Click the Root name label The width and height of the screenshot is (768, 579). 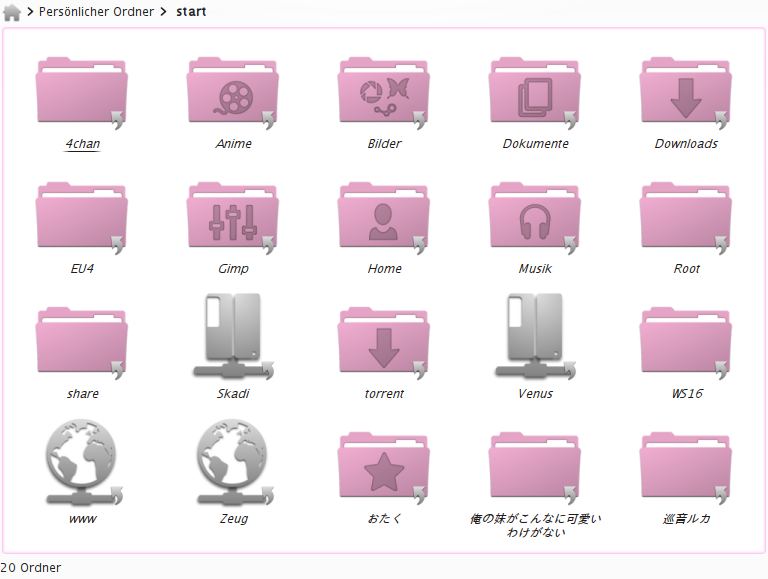(x=687, y=268)
